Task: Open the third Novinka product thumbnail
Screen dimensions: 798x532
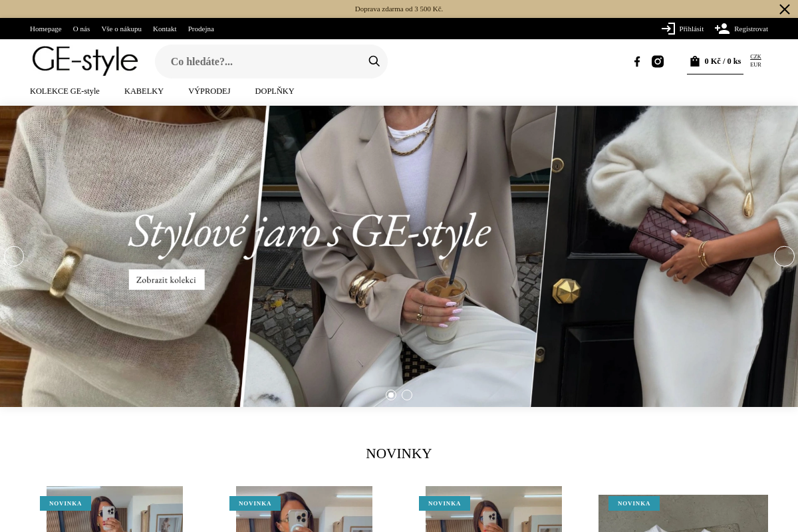Action: click(493, 509)
